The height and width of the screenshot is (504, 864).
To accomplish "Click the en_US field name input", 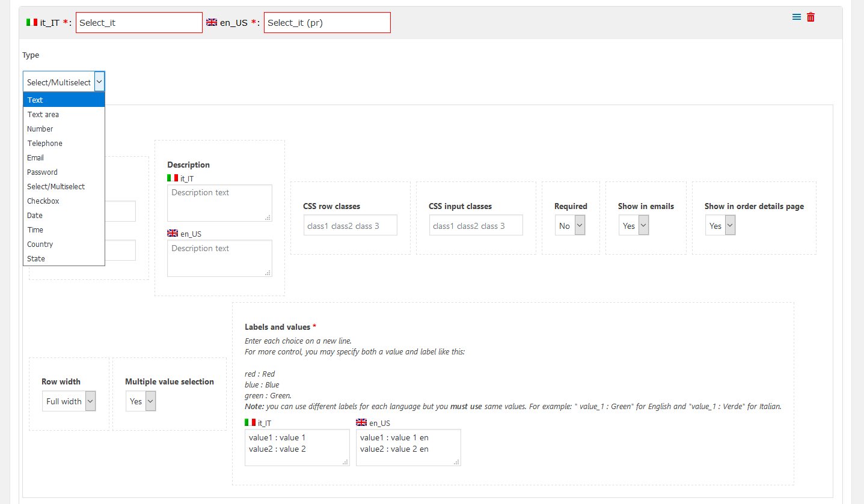I will [327, 23].
